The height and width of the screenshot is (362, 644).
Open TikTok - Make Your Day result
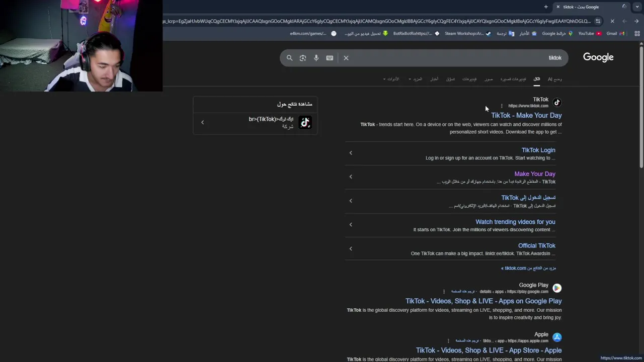click(x=526, y=115)
